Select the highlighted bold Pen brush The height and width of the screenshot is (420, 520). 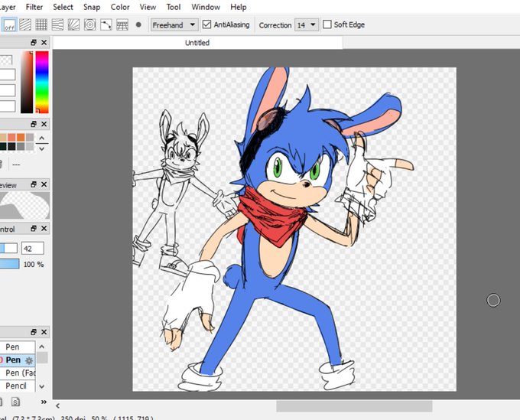pyautogui.click(x=18, y=360)
